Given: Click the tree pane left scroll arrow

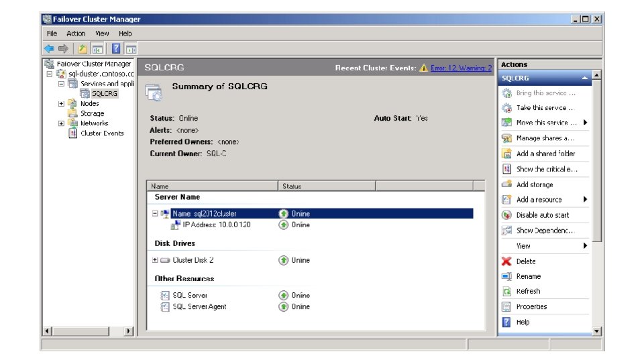Looking at the screenshot, I should (48, 330).
